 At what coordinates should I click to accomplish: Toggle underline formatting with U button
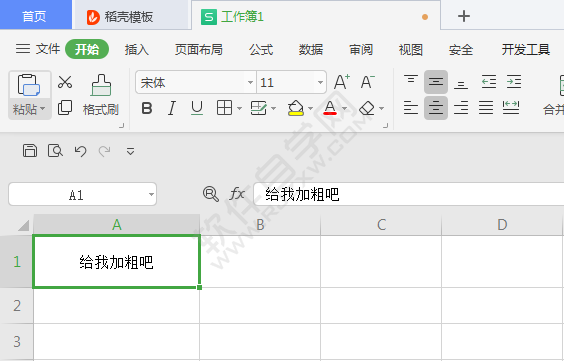pyautogui.click(x=197, y=108)
